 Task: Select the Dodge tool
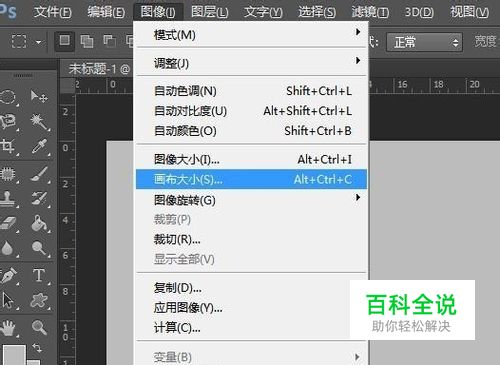(x=40, y=248)
